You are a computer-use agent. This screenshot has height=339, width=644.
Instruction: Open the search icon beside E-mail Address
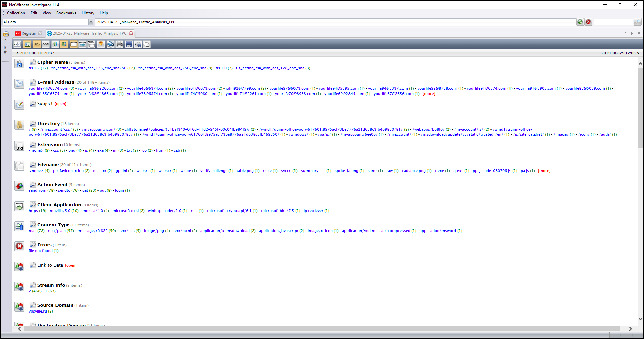(x=33, y=82)
